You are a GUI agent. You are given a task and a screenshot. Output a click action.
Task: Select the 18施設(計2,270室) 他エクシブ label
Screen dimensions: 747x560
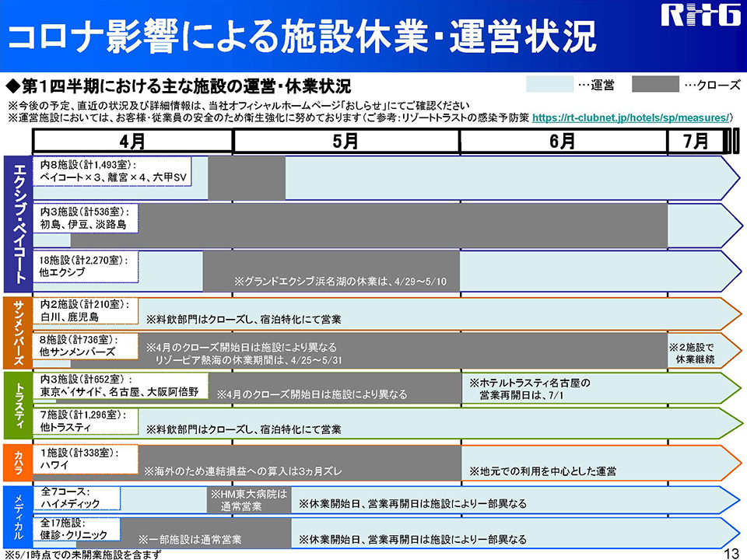(x=86, y=267)
